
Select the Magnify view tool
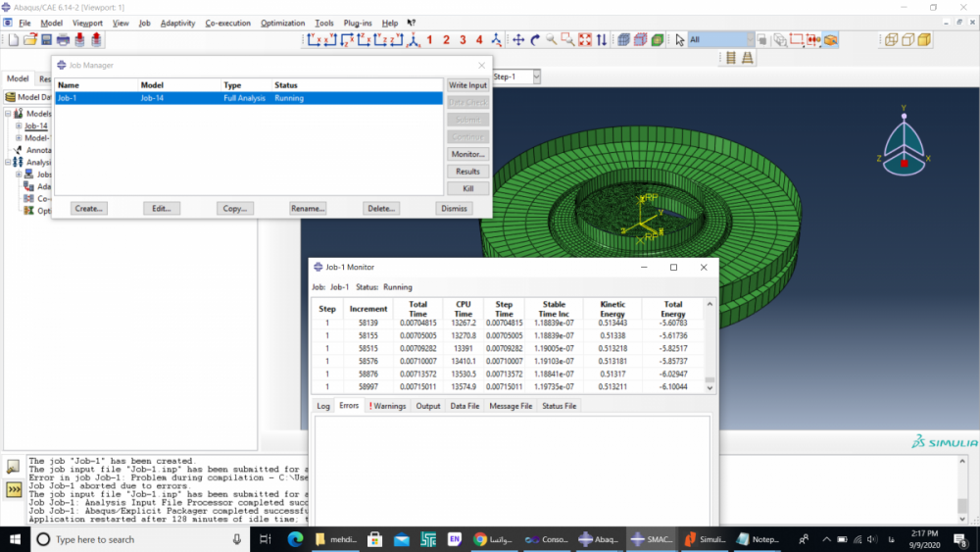pos(551,40)
